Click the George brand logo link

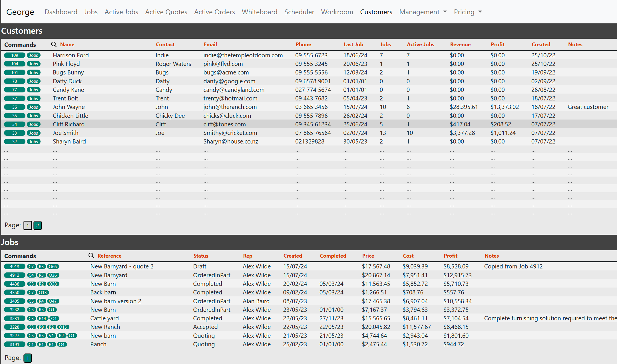tap(20, 12)
